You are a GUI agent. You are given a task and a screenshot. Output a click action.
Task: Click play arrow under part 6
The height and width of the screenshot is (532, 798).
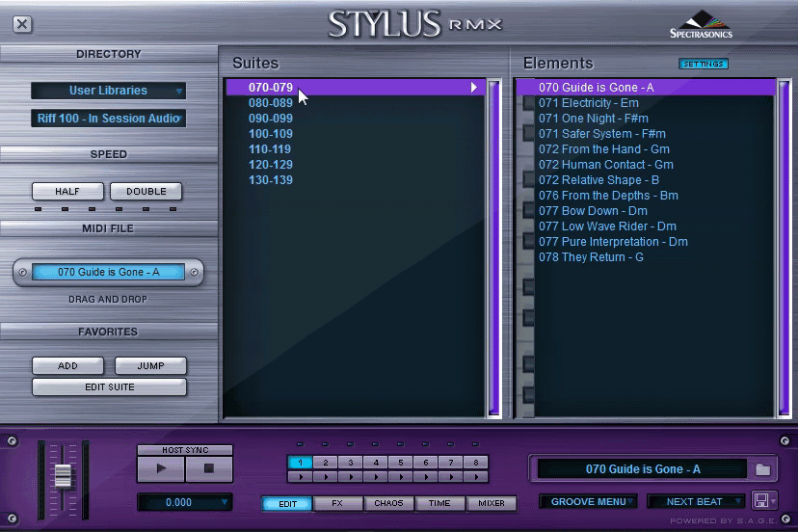coord(426,477)
